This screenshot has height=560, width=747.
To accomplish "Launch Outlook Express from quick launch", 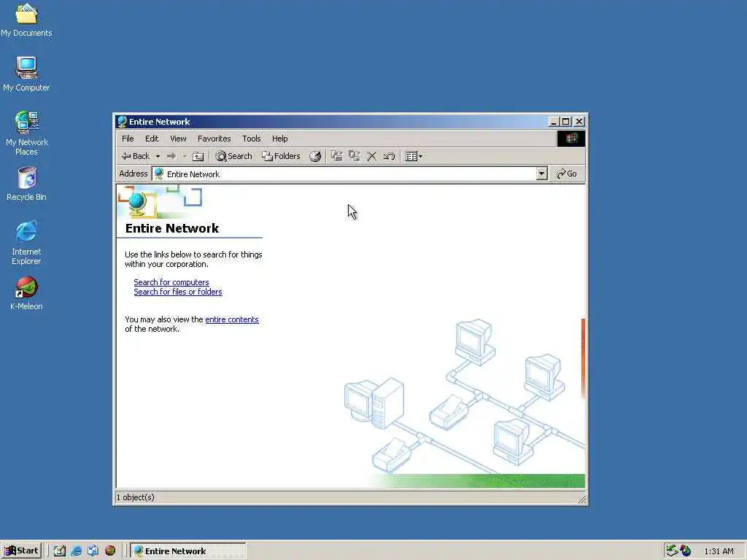I will 93,551.
